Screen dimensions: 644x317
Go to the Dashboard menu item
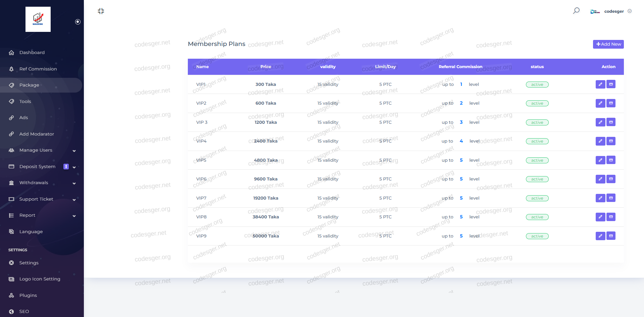pos(32,53)
